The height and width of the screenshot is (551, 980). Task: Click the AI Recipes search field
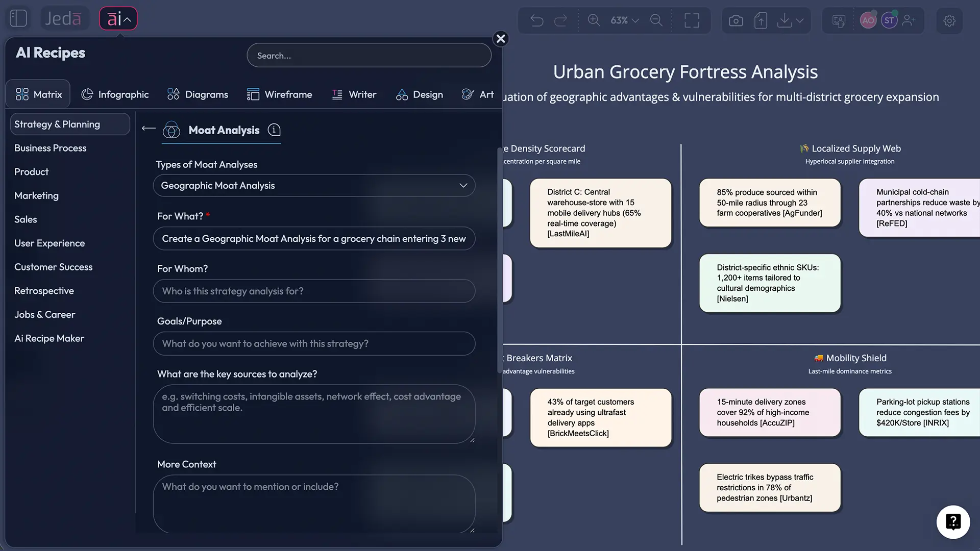pyautogui.click(x=369, y=55)
